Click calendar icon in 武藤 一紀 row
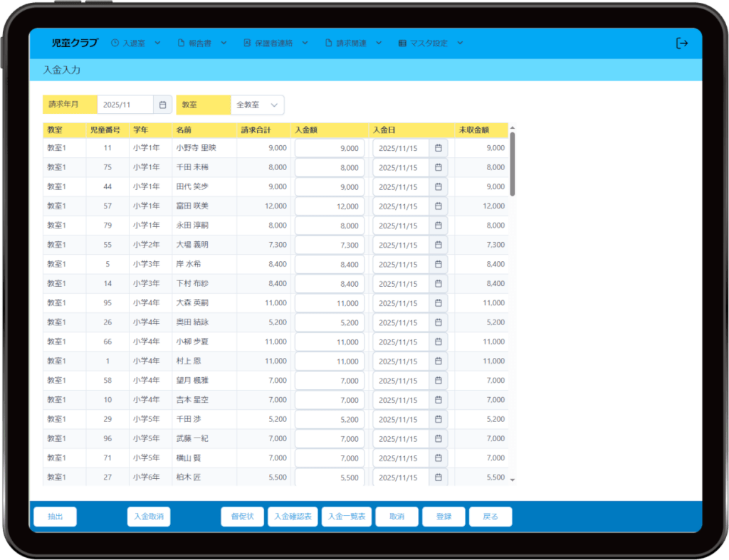 439,439
